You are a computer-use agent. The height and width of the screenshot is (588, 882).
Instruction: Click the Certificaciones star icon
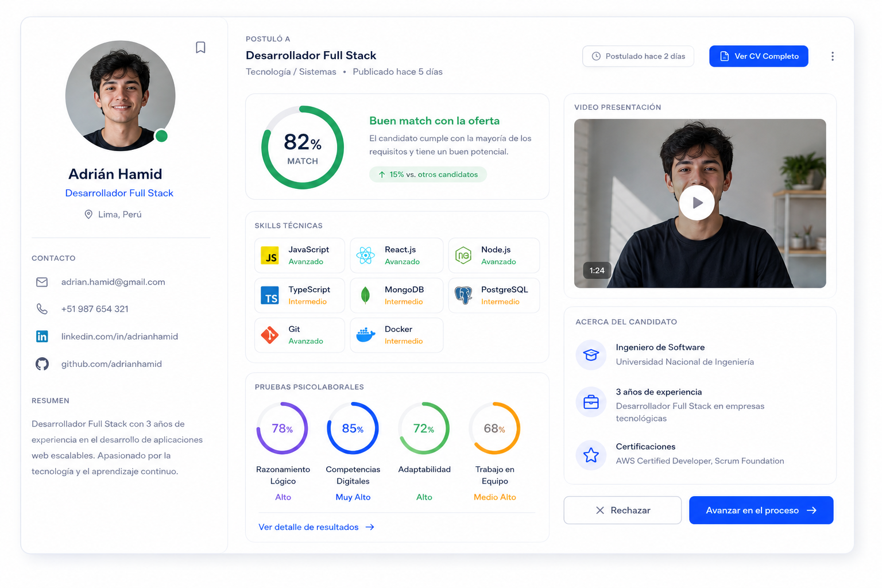591,455
